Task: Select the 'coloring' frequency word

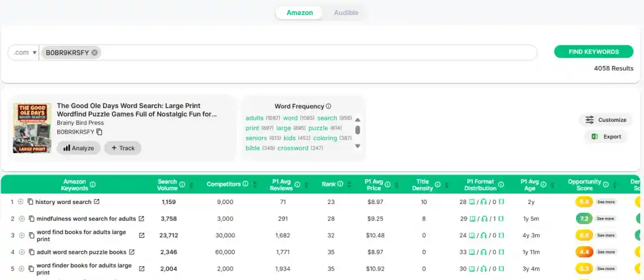Action: [325, 138]
